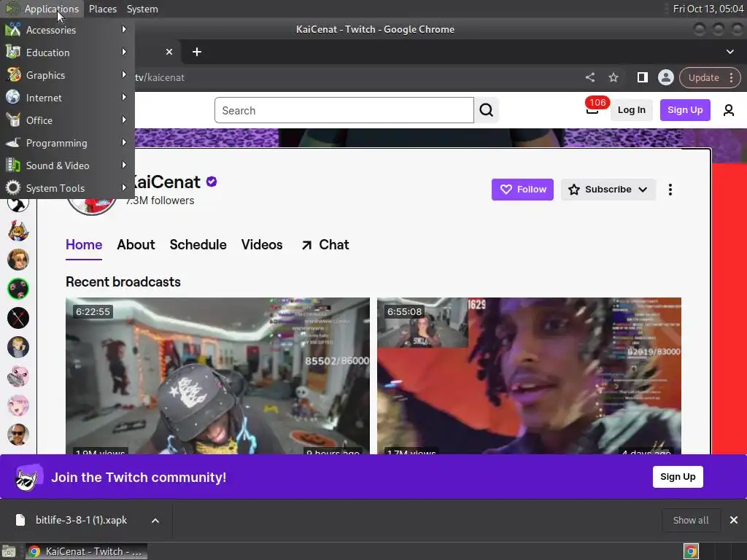Click the Applications menu button
This screenshot has height=560, width=747.
click(42, 9)
